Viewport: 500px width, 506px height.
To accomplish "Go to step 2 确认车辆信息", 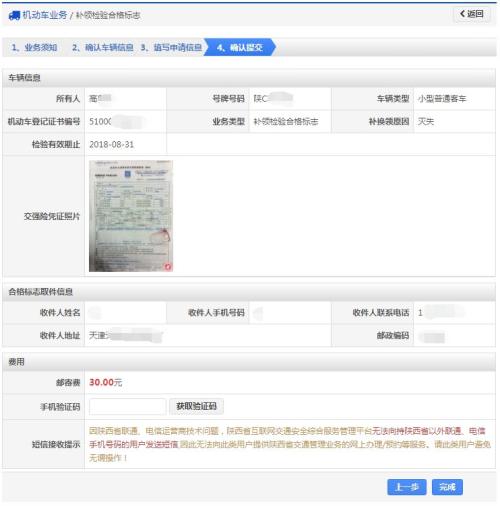I will coord(103,47).
